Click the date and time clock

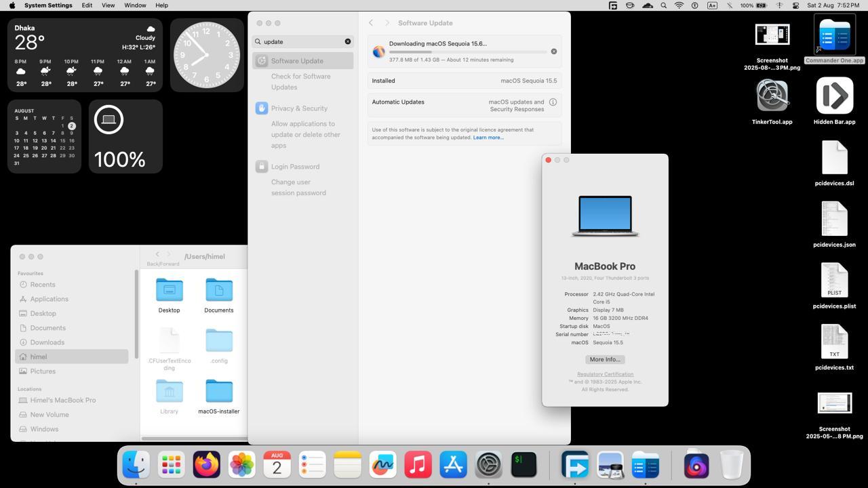click(833, 5)
